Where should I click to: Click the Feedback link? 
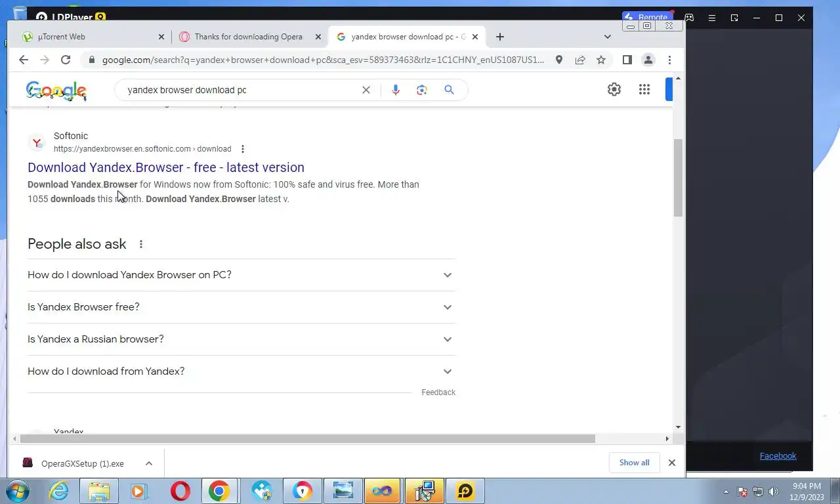(438, 392)
